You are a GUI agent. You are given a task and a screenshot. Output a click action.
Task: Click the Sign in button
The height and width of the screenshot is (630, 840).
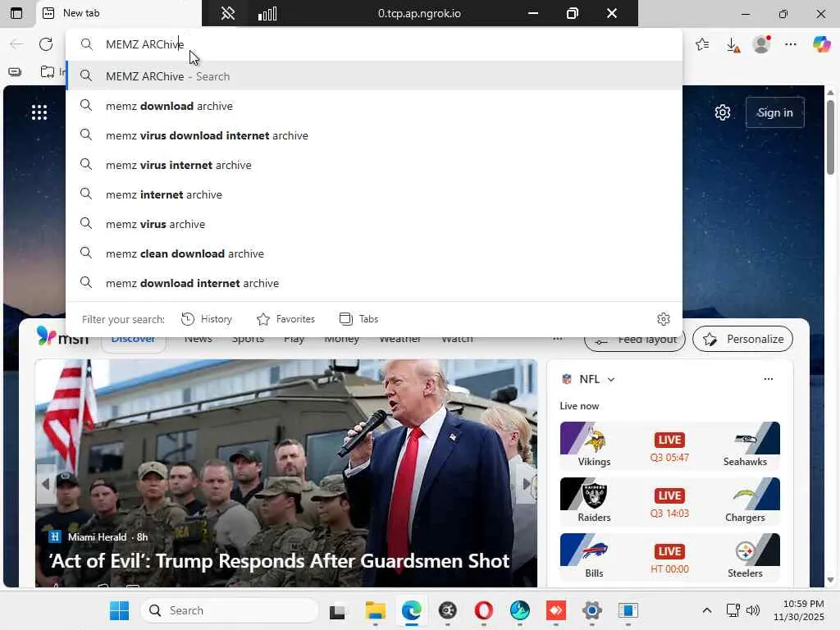pos(774,112)
